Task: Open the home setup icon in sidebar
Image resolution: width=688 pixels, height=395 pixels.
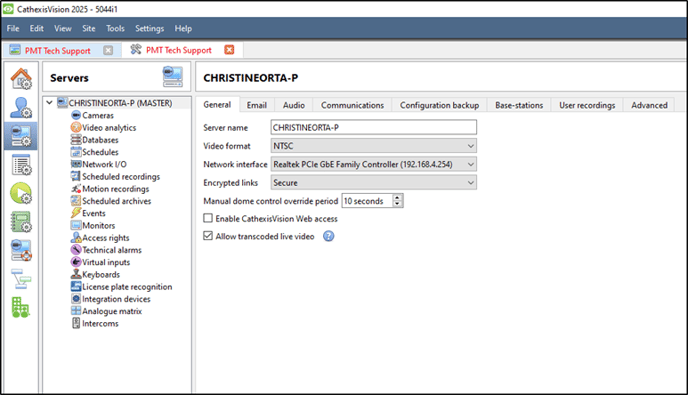Action: (21, 79)
